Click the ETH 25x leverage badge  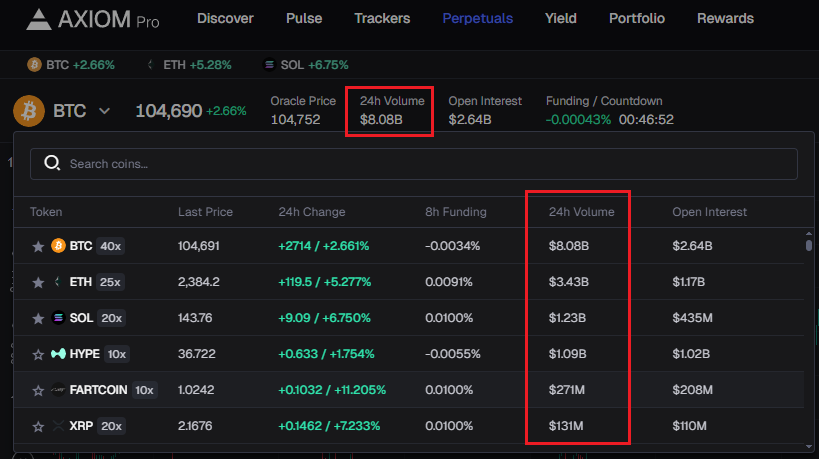tap(110, 282)
